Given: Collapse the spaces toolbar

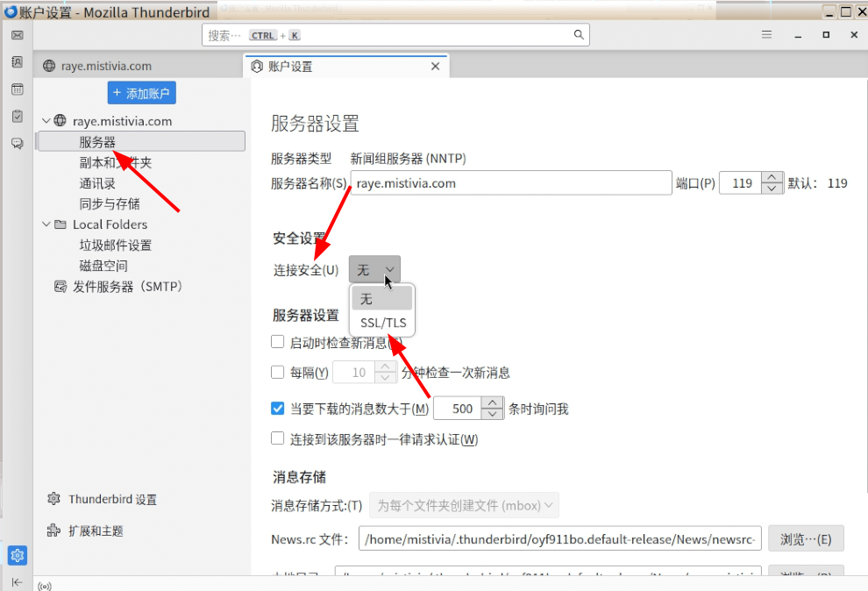Looking at the screenshot, I should tap(18, 581).
